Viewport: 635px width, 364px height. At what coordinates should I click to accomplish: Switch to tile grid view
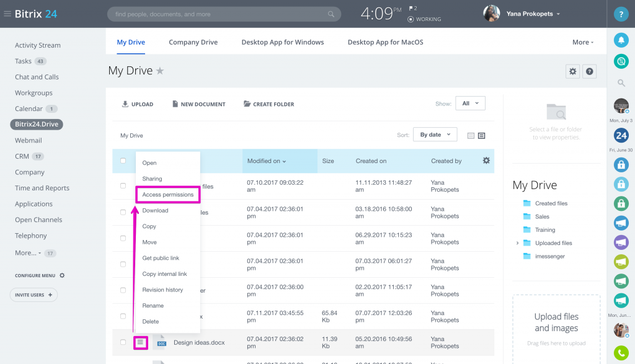[x=471, y=136]
